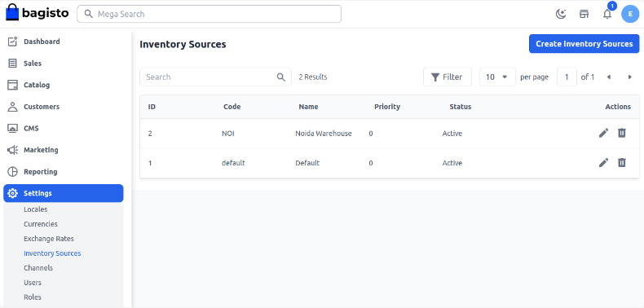Go to Inventory Sources submenu item
Image resolution: width=644 pixels, height=308 pixels.
point(52,253)
